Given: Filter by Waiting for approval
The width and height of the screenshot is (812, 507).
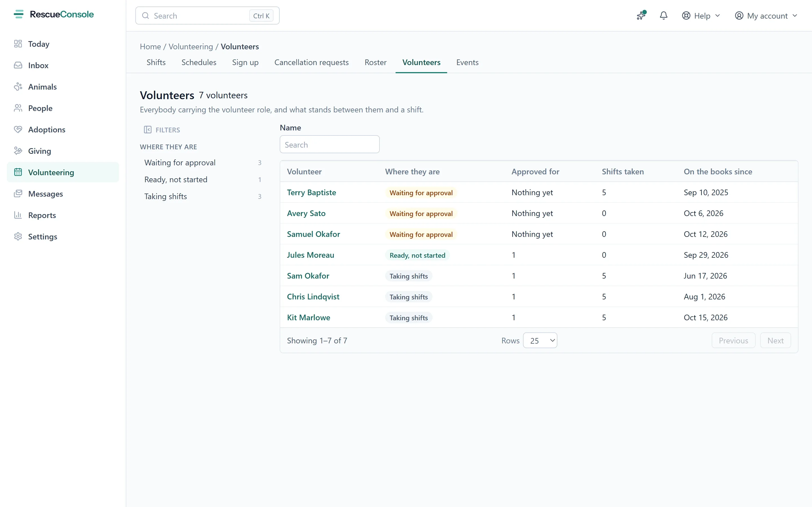Looking at the screenshot, I should coord(203,163).
